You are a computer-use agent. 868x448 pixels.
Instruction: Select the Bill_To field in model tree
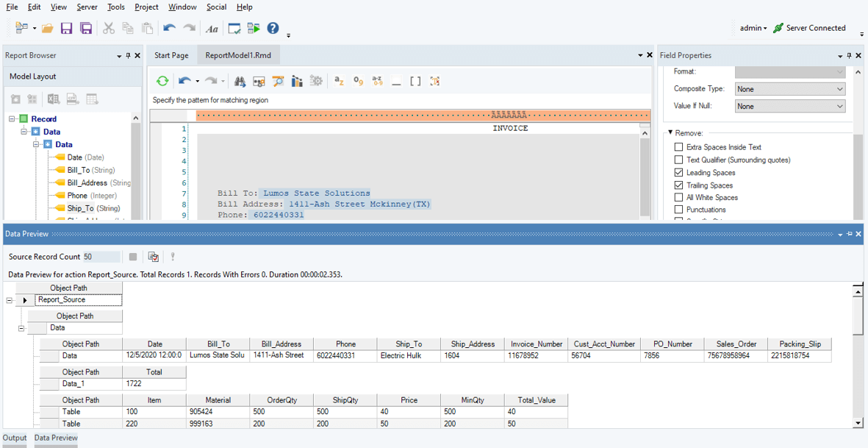(x=78, y=170)
